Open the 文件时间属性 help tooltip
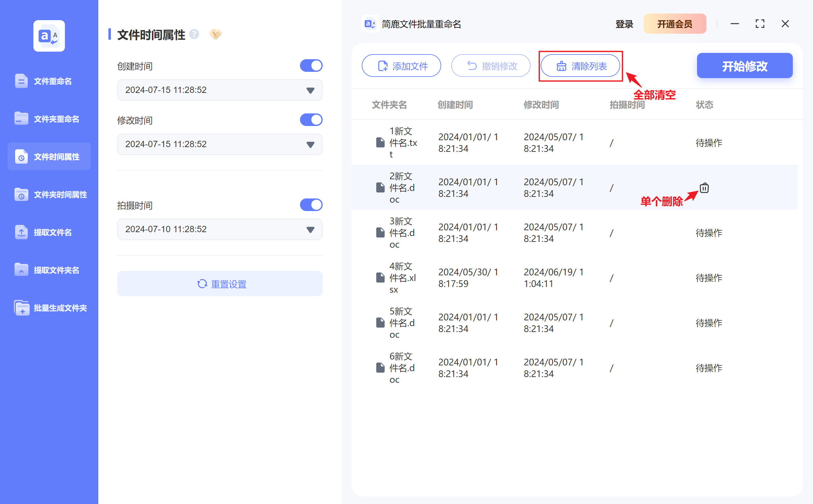 point(194,34)
